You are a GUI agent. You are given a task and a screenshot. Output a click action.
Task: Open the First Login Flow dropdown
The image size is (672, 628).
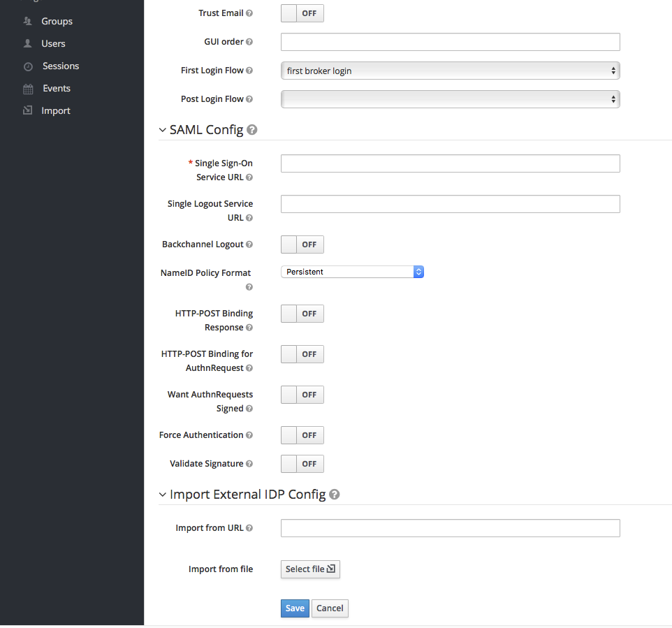(x=450, y=71)
